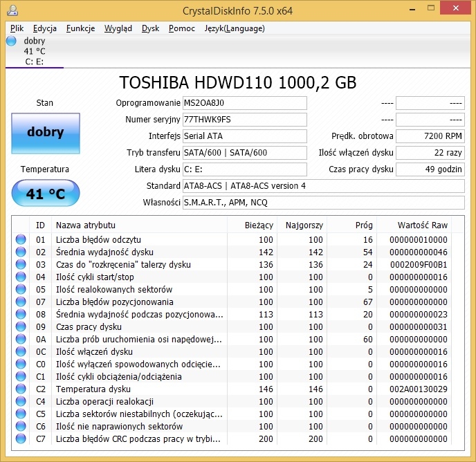Minimize the CrystalDiskInfo window

point(412,10)
